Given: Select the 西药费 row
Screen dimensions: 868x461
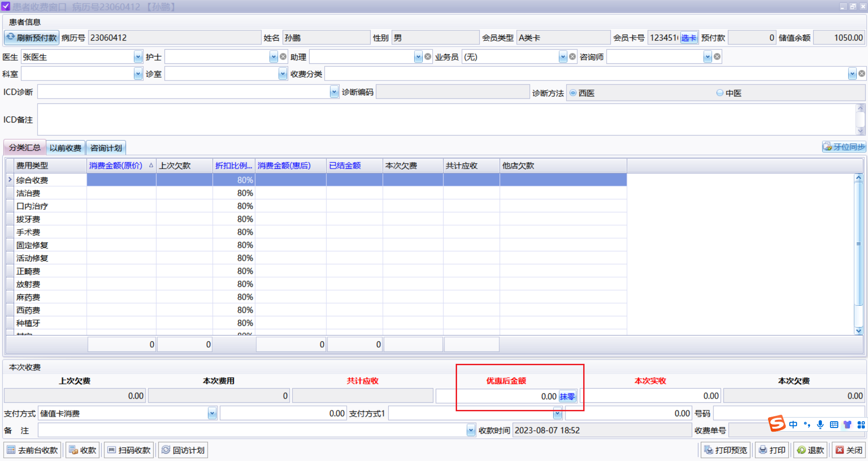Looking at the screenshot, I should [x=316, y=310].
